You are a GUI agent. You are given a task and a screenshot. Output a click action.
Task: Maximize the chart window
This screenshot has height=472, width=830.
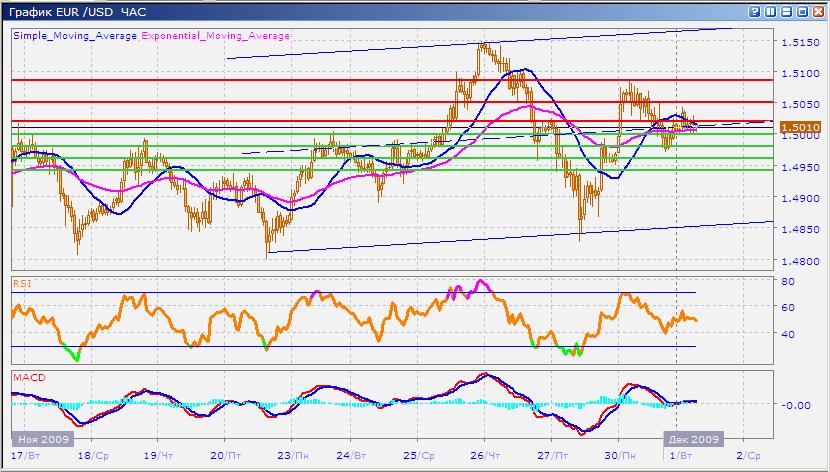point(802,10)
